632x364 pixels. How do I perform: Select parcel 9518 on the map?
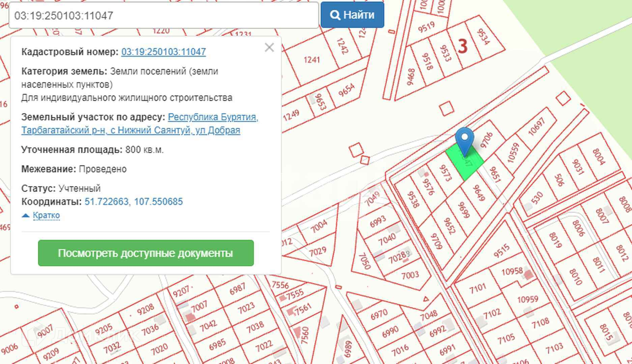pyautogui.click(x=427, y=61)
